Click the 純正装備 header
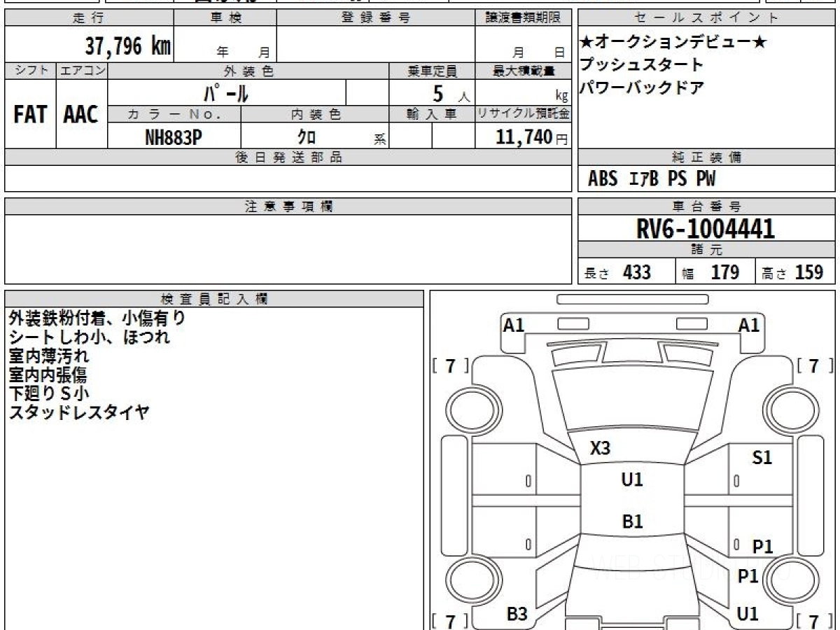The height and width of the screenshot is (630, 840). 706,157
